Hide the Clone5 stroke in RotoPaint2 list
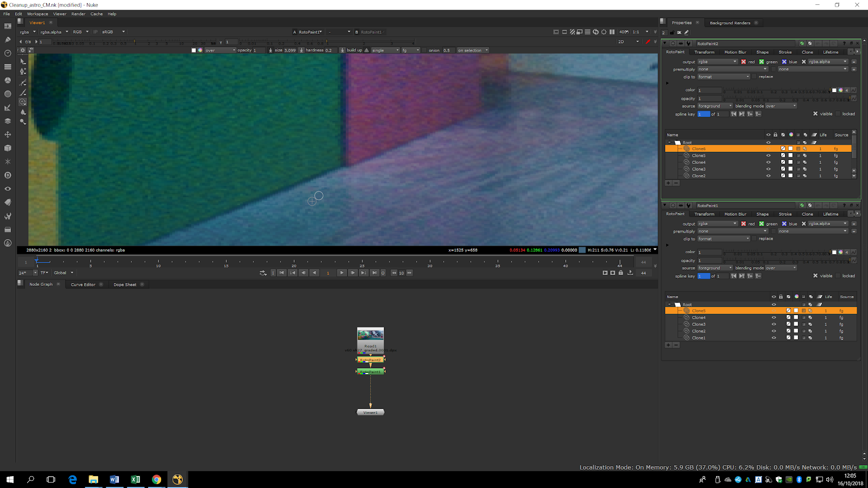The height and width of the screenshot is (488, 868). click(768, 156)
